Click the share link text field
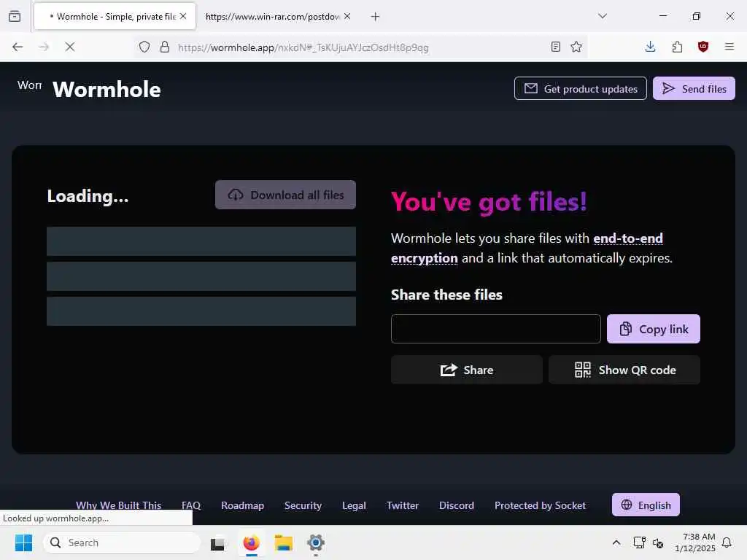This screenshot has width=747, height=560. point(495,329)
